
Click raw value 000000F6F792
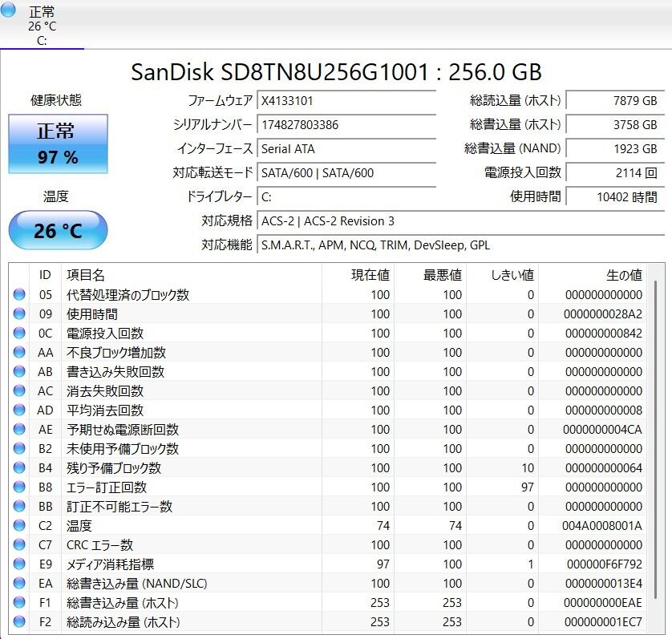coord(605,564)
